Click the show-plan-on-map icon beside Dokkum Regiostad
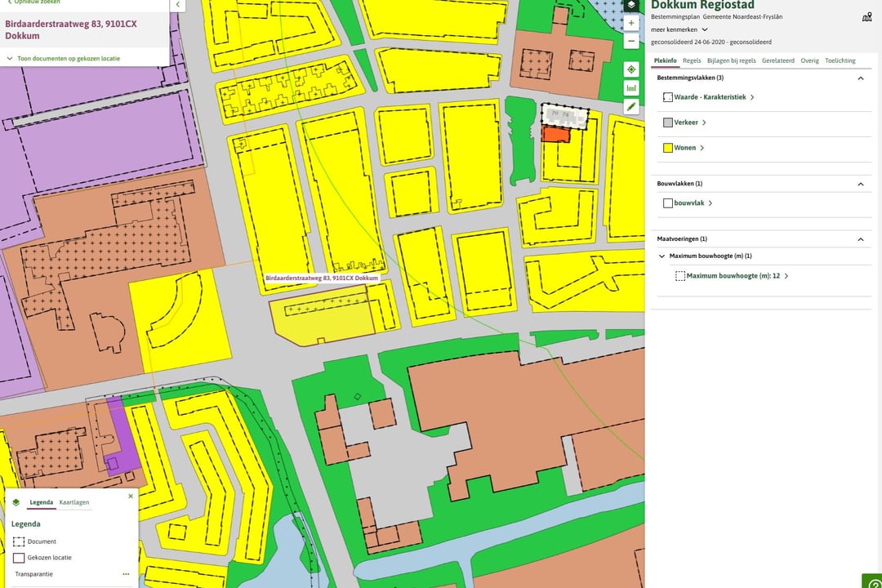882x588 pixels. [x=866, y=17]
